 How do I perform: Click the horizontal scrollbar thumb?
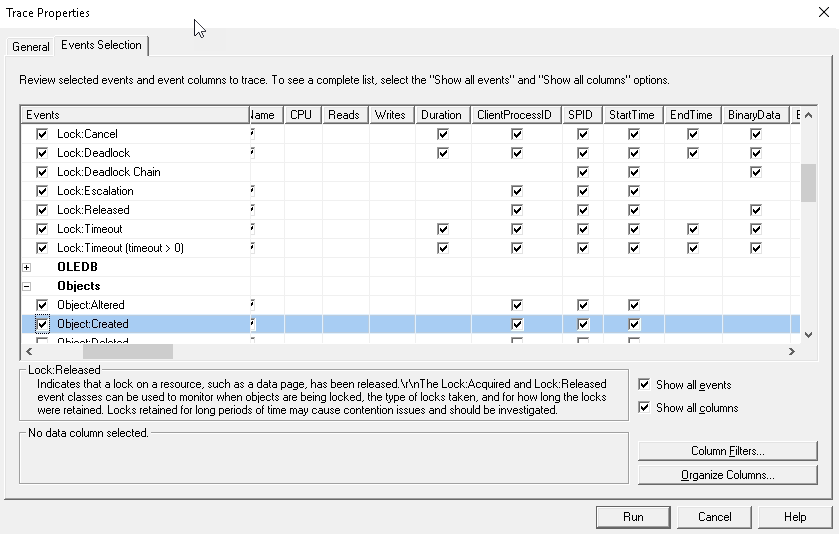pyautogui.click(x=128, y=352)
